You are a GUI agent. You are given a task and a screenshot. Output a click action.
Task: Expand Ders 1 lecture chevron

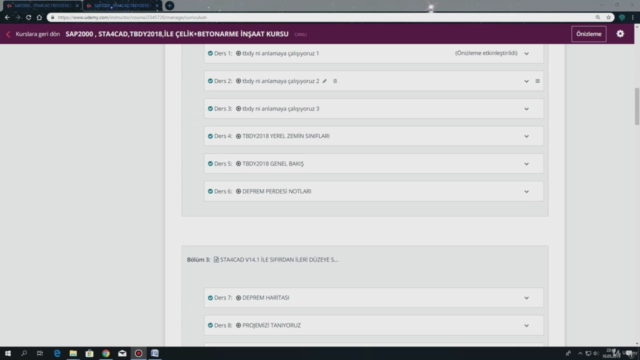(x=527, y=53)
